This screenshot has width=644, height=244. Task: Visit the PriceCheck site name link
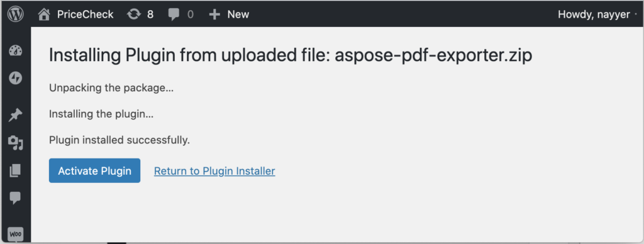point(85,14)
